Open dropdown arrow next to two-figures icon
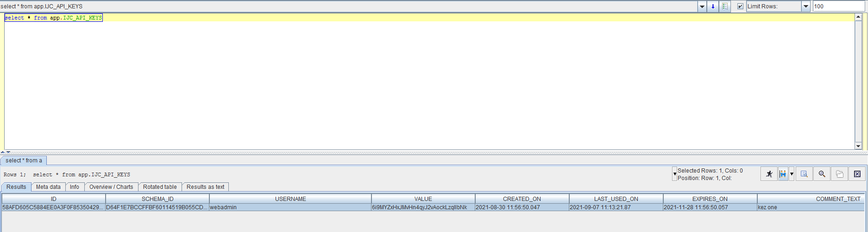This screenshot has height=232, width=868. point(792,174)
